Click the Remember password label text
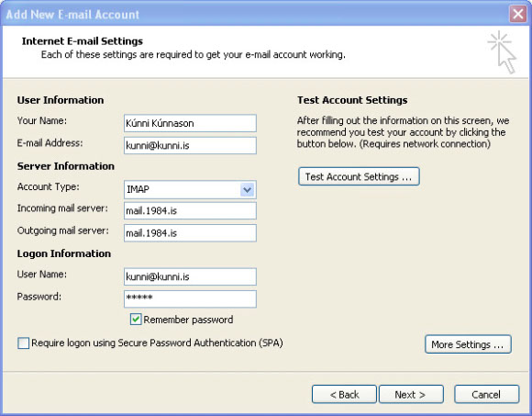Image resolution: width=532 pixels, height=416 pixels. 188,320
